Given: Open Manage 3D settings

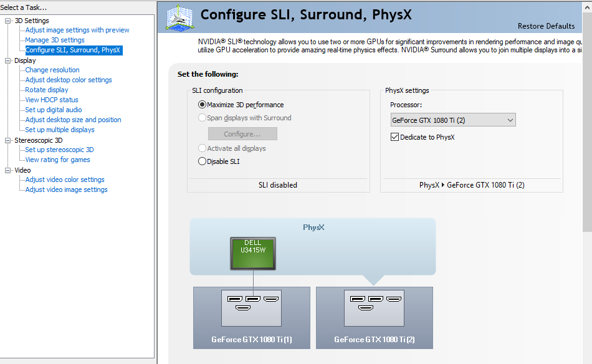Looking at the screenshot, I should coord(55,40).
